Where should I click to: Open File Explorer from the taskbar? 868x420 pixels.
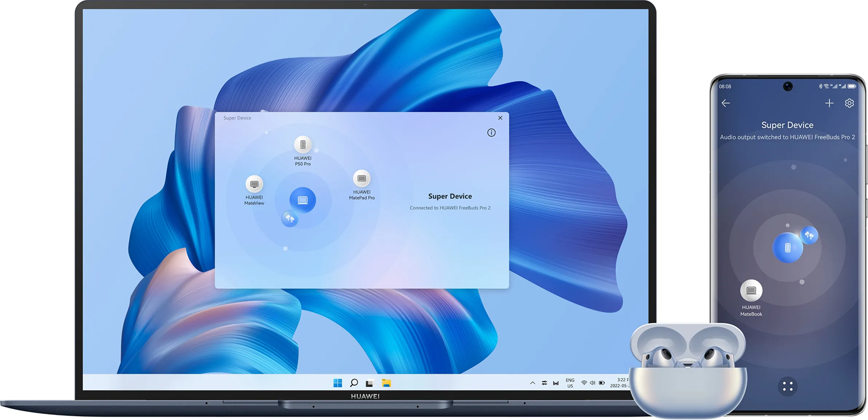[x=386, y=383]
